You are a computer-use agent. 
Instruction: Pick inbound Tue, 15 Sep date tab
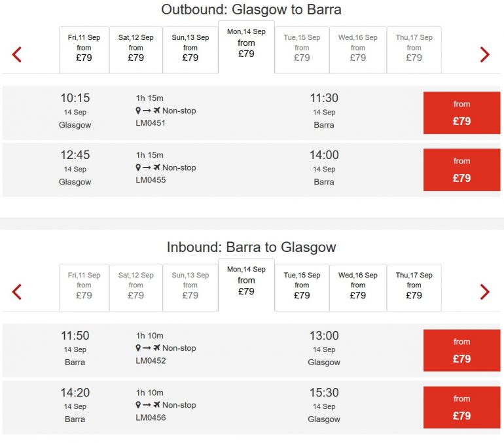tap(302, 287)
